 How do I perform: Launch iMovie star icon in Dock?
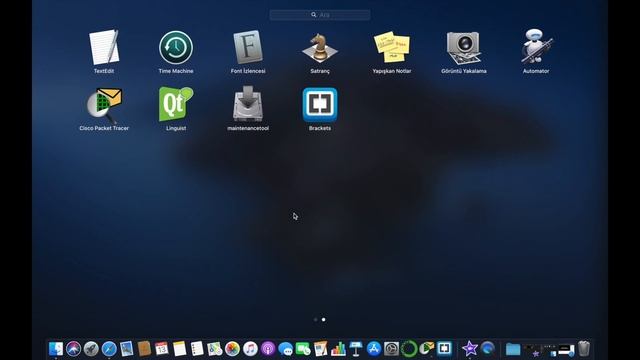470,349
